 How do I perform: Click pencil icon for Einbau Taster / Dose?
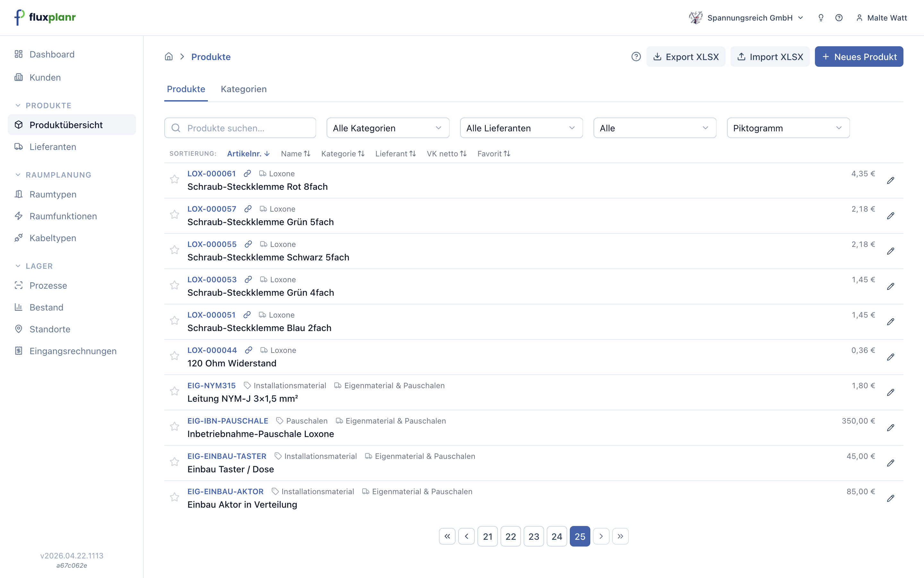coord(890,463)
